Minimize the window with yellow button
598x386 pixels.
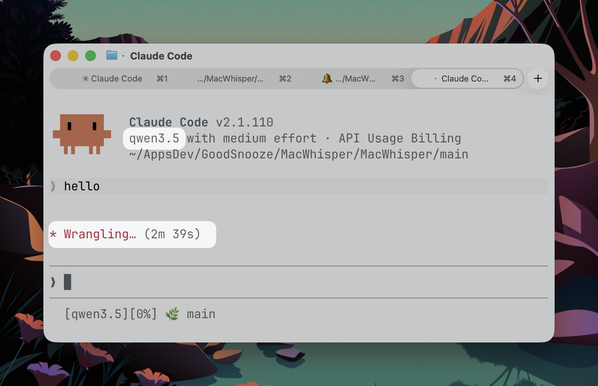(73, 56)
